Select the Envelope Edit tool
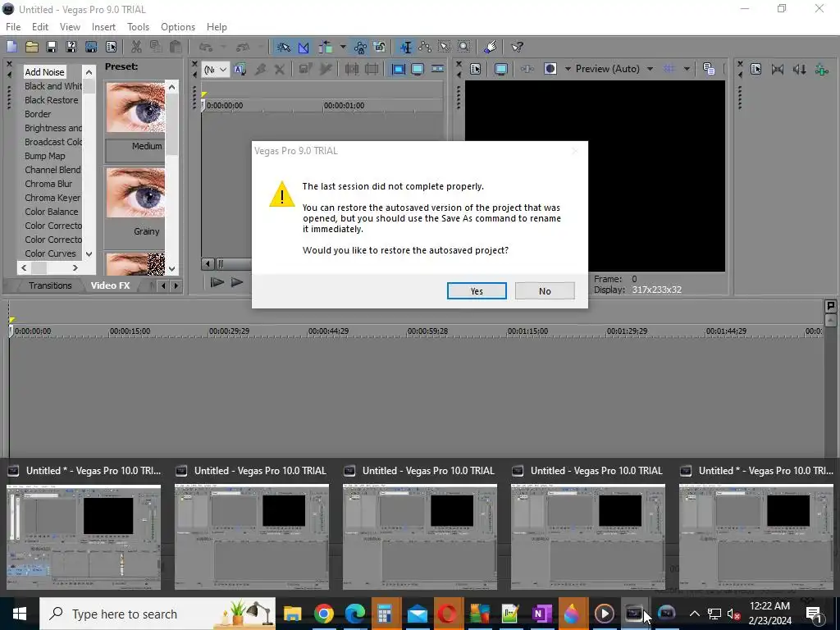The width and height of the screenshot is (840, 630). (x=425, y=47)
